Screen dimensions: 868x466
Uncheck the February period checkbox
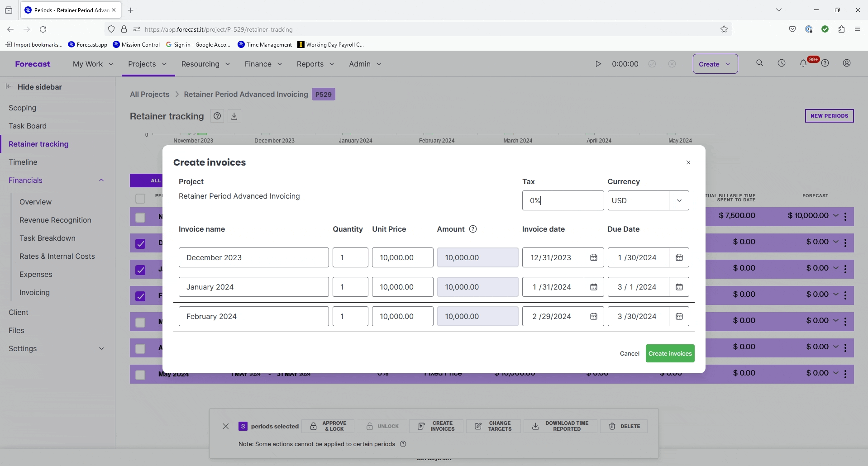click(x=140, y=296)
